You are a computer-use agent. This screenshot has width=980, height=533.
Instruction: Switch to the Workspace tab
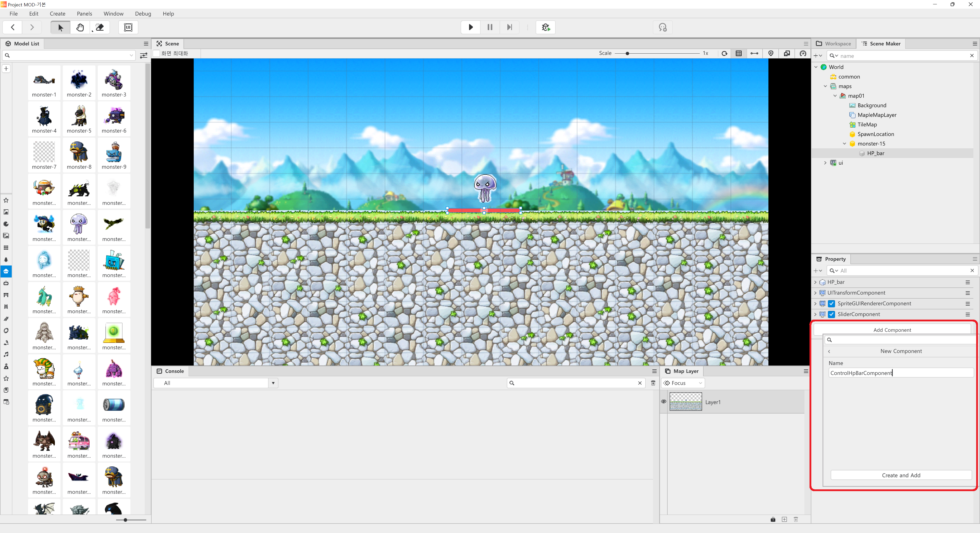[x=834, y=44]
